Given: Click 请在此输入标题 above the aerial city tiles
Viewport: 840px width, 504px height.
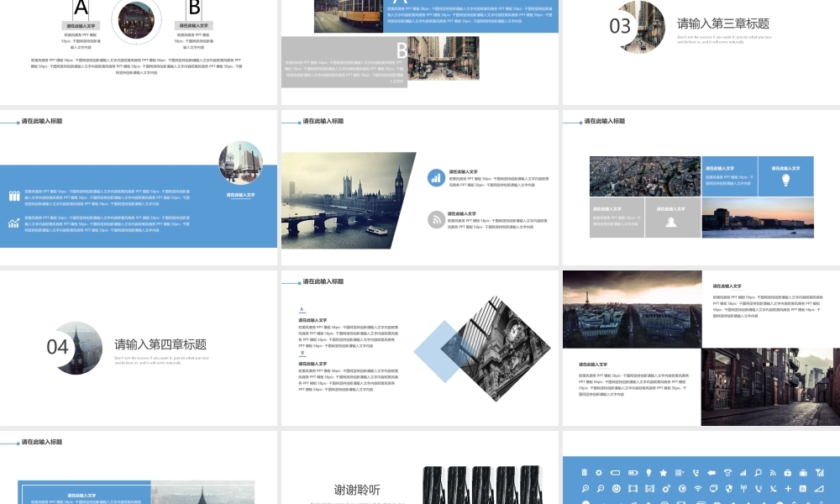Looking at the screenshot, I should pyautogui.click(x=604, y=121).
